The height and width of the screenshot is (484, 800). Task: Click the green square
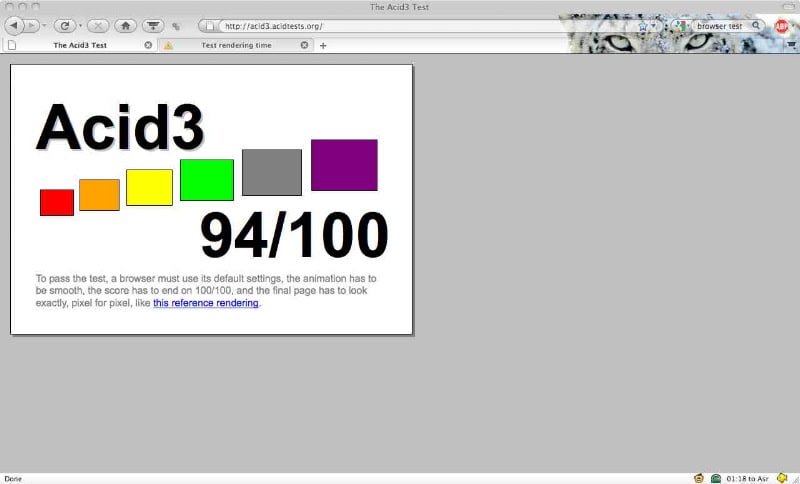pyautogui.click(x=207, y=180)
